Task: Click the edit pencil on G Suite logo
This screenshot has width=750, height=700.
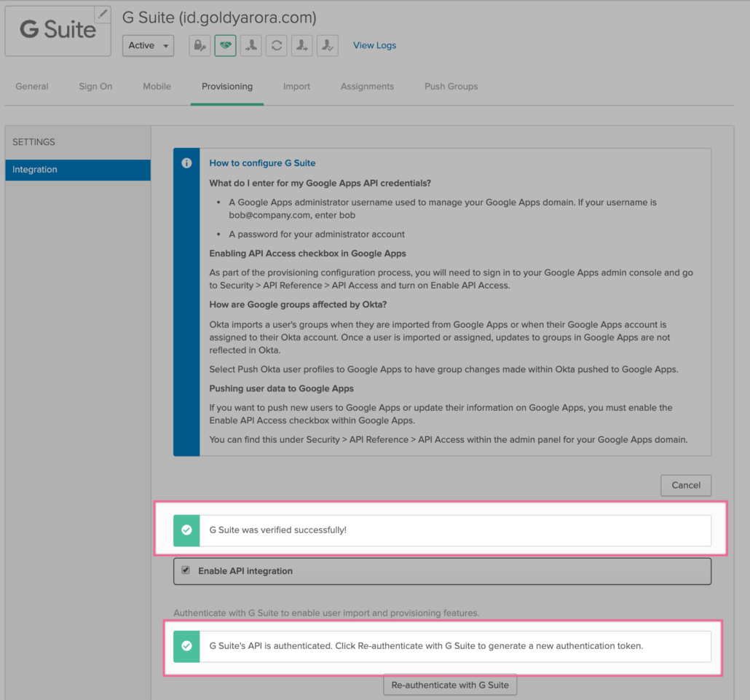Action: pos(102,15)
